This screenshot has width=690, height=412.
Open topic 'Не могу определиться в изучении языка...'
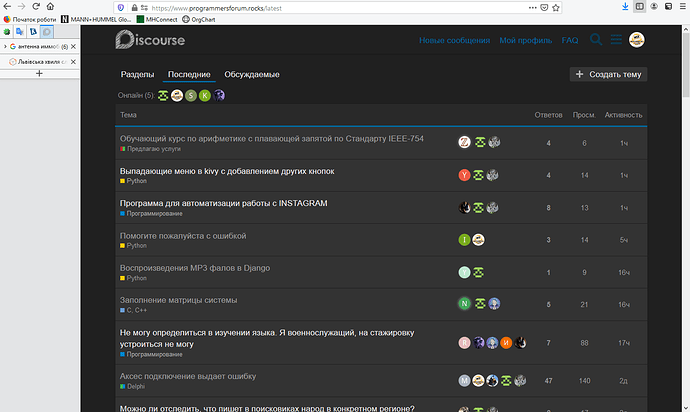[267, 338]
